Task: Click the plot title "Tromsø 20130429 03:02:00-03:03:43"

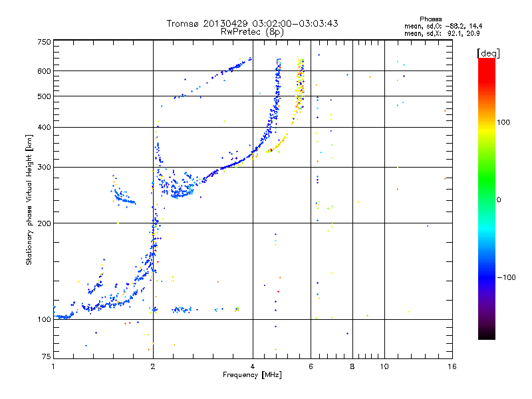Action: pos(252,23)
